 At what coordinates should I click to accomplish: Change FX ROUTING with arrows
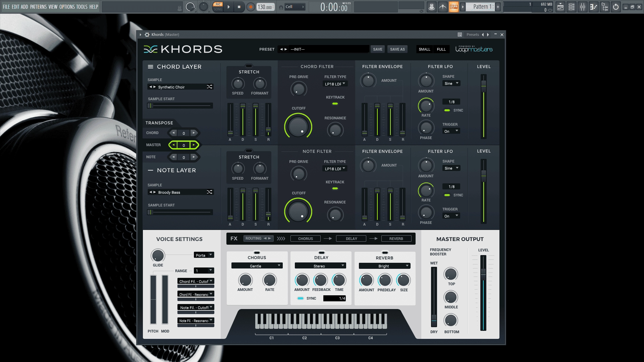tap(267, 238)
